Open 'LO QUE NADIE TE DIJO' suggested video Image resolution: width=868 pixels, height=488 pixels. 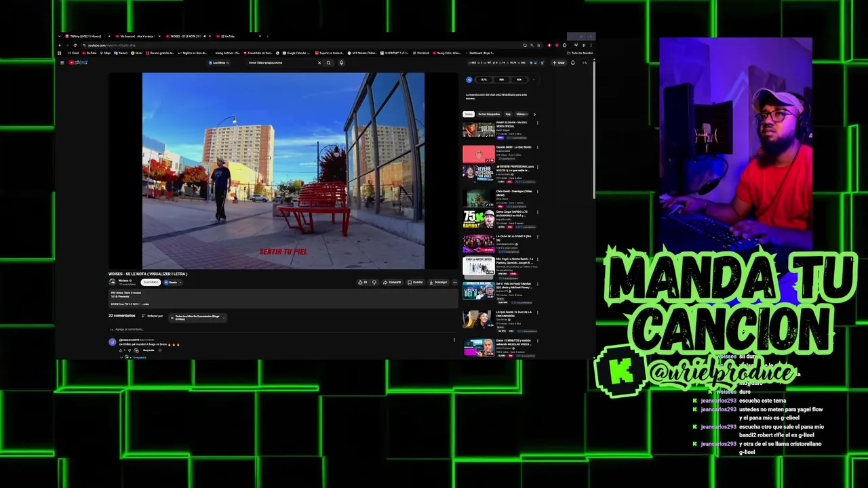coord(479,319)
